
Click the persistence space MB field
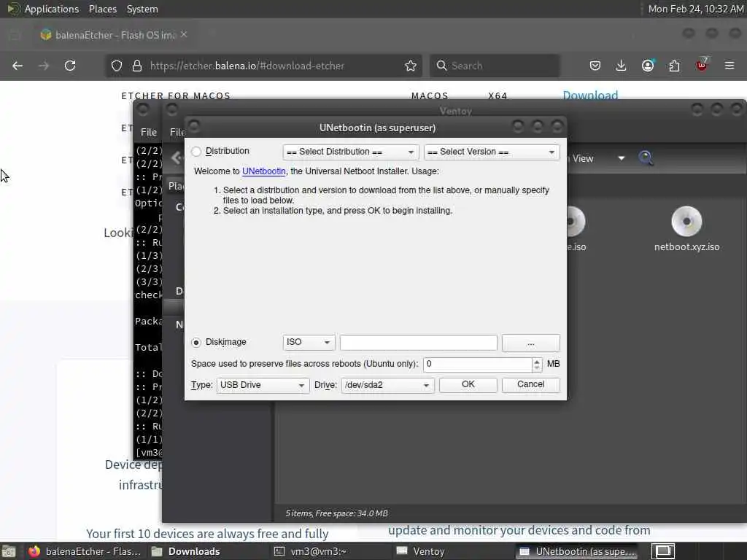pyautogui.click(x=477, y=365)
